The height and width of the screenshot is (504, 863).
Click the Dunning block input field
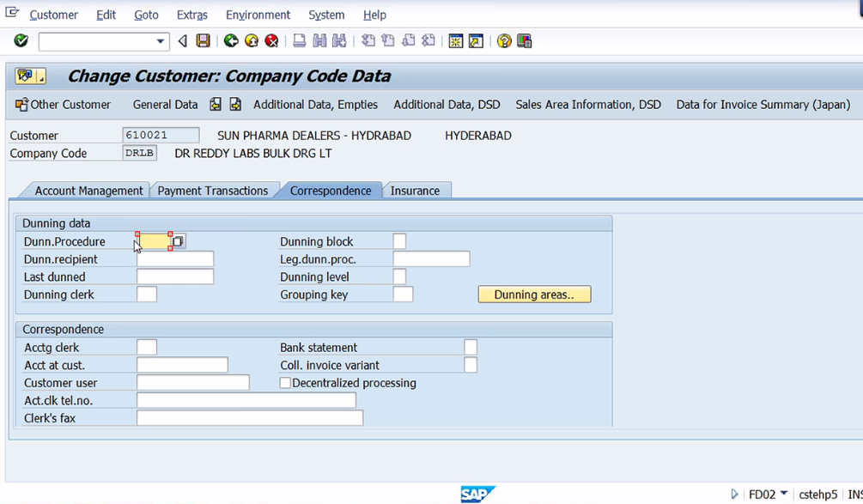coord(399,241)
